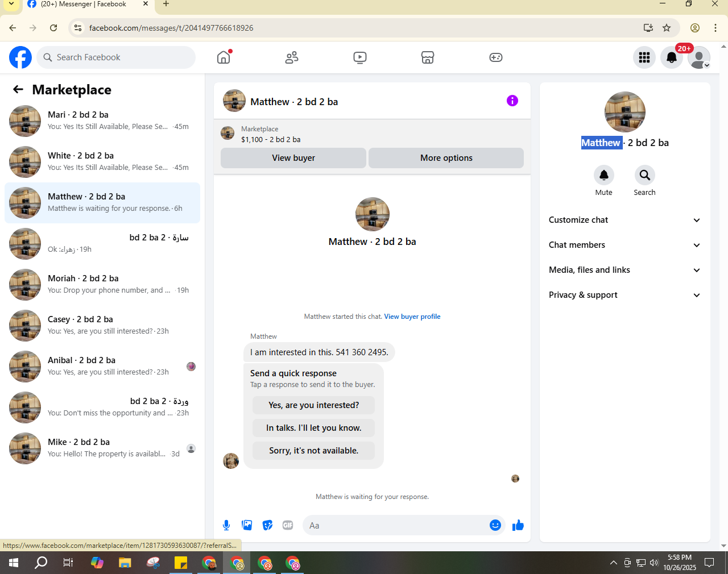Reload the page with browser refresh icon

(53, 28)
